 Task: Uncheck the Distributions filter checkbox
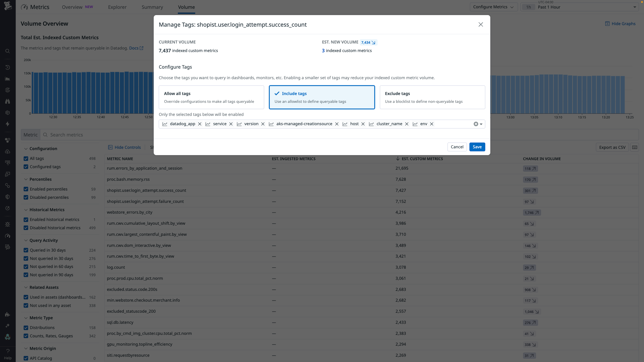pyautogui.click(x=26, y=328)
